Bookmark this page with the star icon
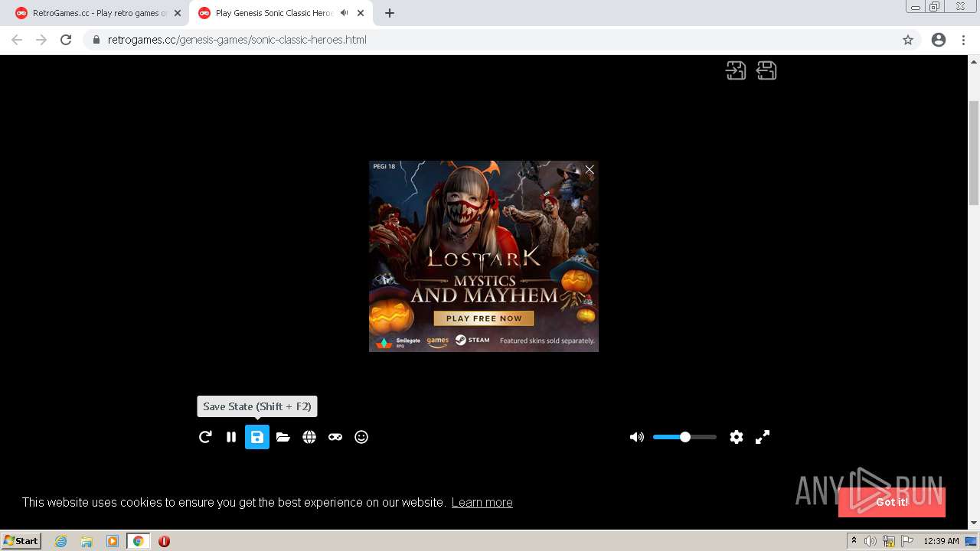Viewport: 980px width, 551px height. [908, 40]
